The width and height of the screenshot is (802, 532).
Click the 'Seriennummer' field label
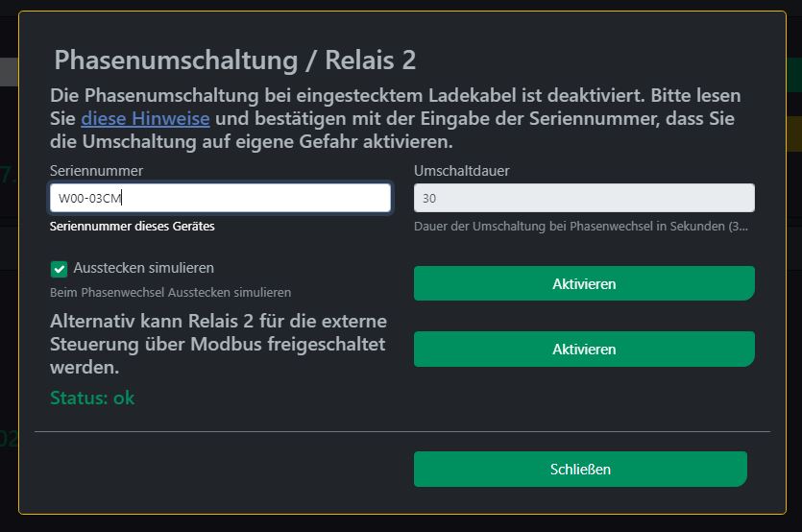pyautogui.click(x=97, y=171)
